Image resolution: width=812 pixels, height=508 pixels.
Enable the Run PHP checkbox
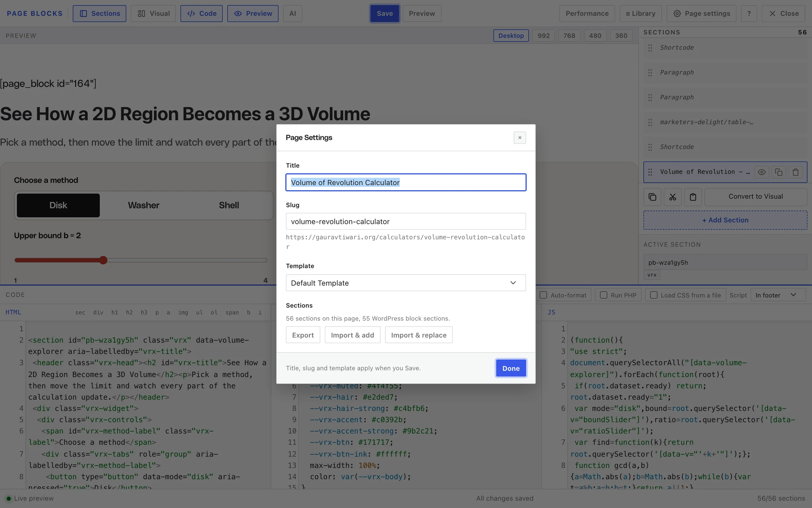[604, 295]
